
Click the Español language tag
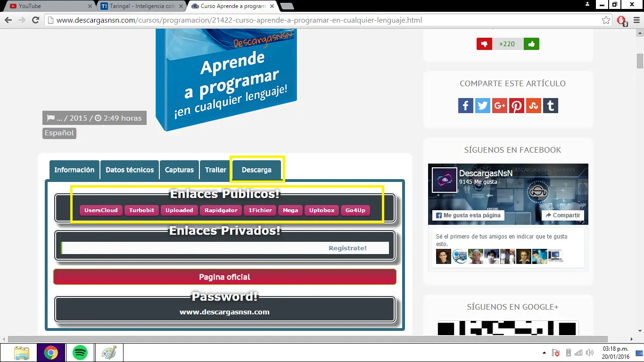tap(59, 133)
